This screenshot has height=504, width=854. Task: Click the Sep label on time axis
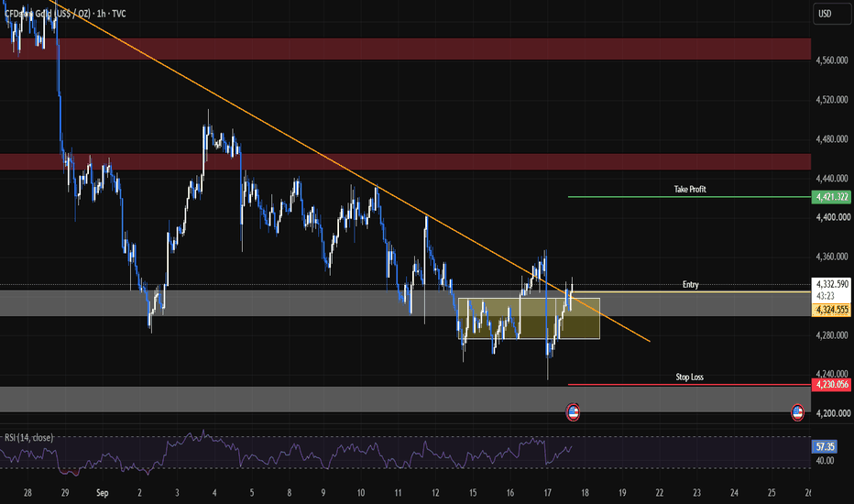[102, 493]
